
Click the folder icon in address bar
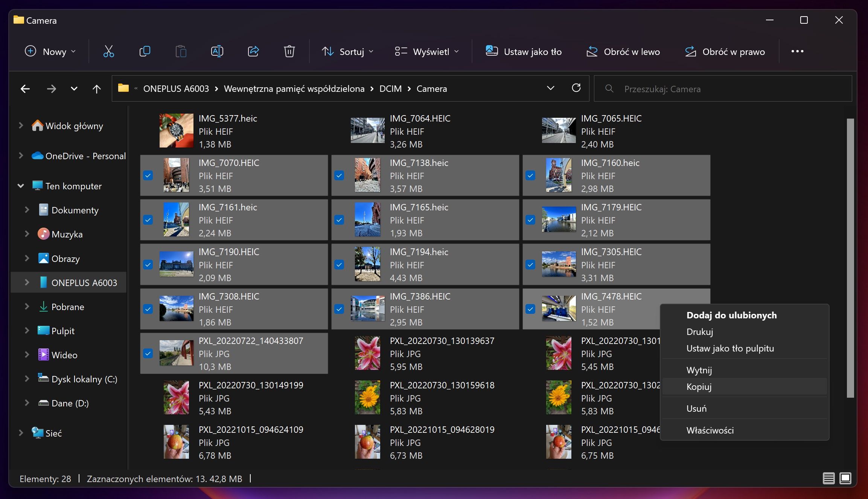pyautogui.click(x=123, y=88)
